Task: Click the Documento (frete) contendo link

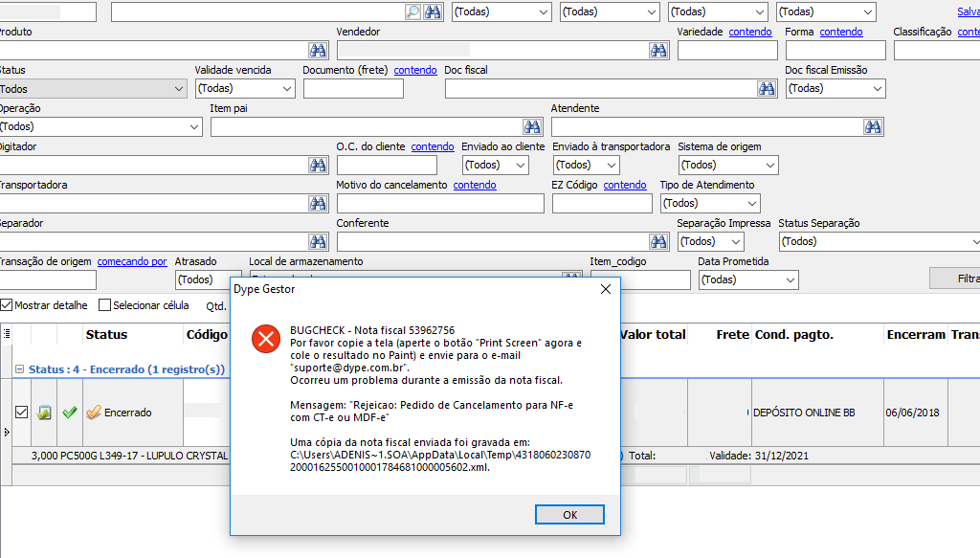Action: pos(415,70)
